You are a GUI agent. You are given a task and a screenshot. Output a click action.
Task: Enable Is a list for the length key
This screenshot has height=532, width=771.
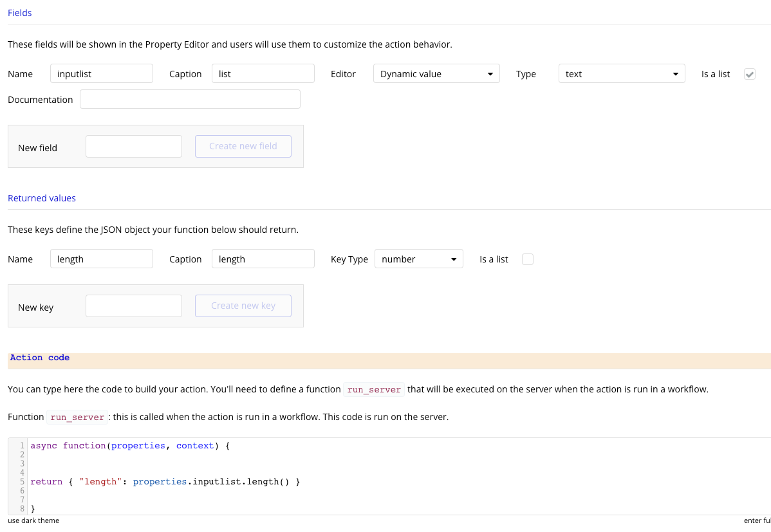pos(528,259)
